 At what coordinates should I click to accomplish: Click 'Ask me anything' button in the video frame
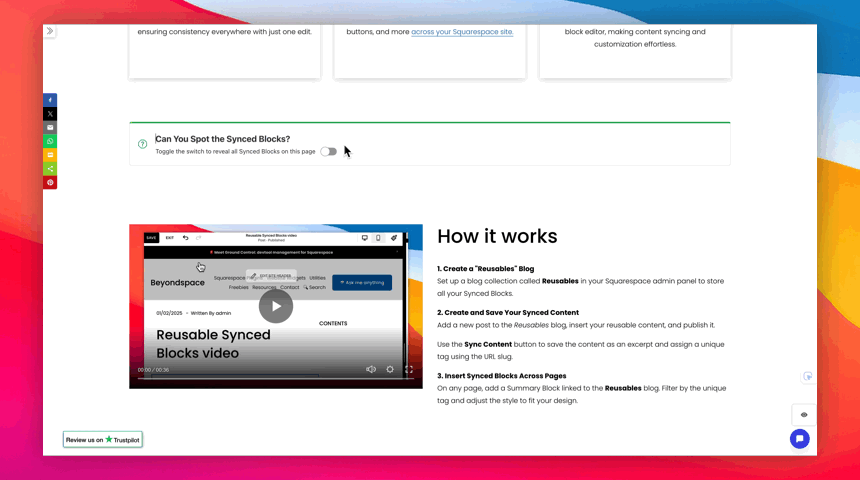click(x=362, y=283)
